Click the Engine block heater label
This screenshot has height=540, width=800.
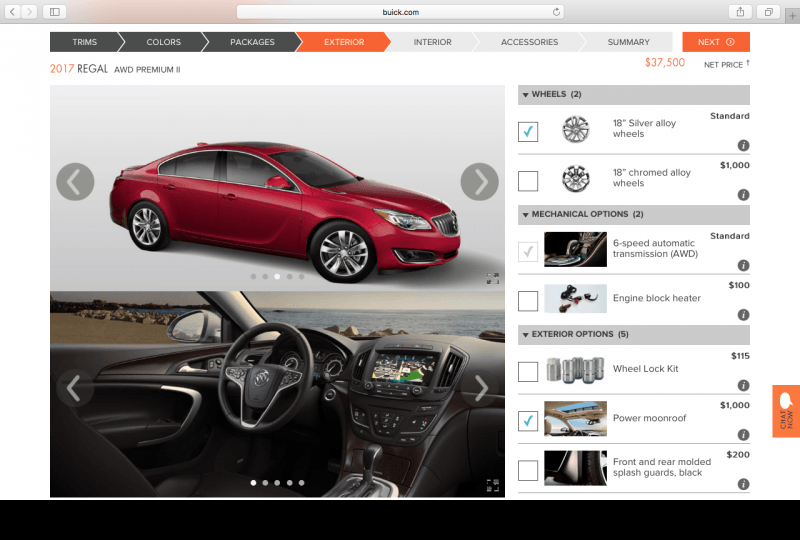(657, 298)
